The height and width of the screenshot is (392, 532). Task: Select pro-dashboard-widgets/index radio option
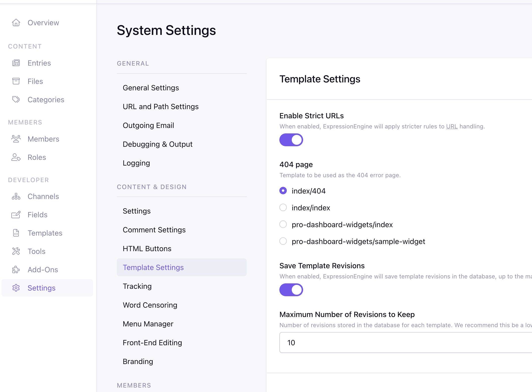tap(283, 224)
